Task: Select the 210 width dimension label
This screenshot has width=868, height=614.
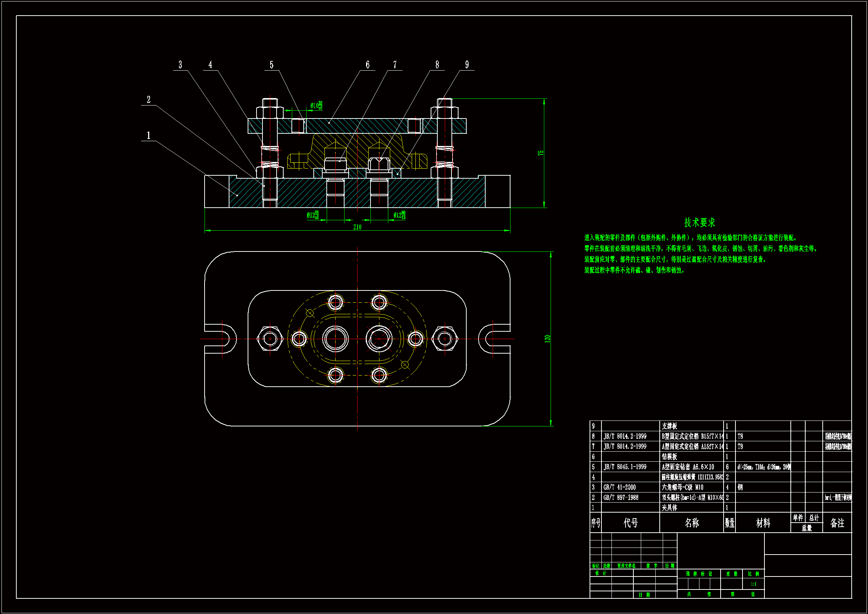Action: tap(357, 227)
